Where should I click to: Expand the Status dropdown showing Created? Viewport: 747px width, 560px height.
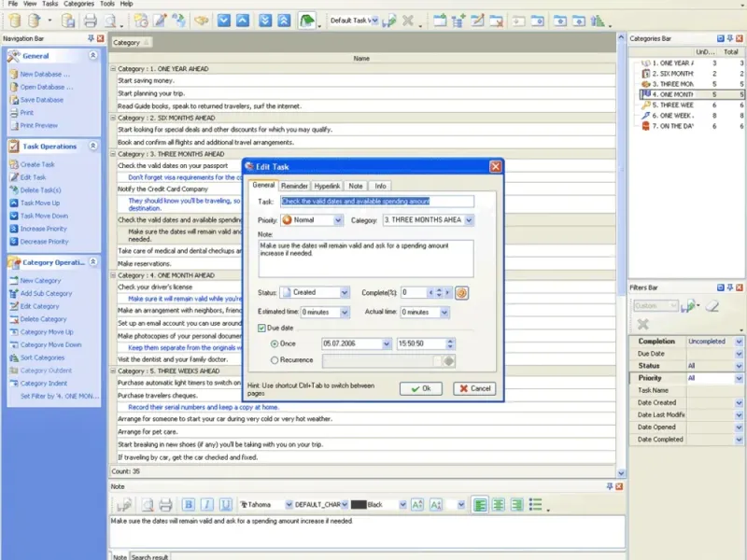point(345,293)
